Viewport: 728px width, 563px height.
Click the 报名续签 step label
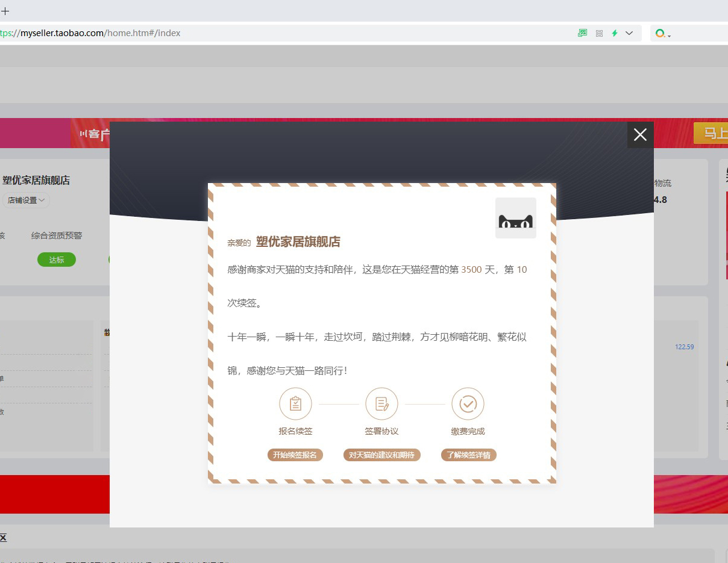pyautogui.click(x=295, y=431)
